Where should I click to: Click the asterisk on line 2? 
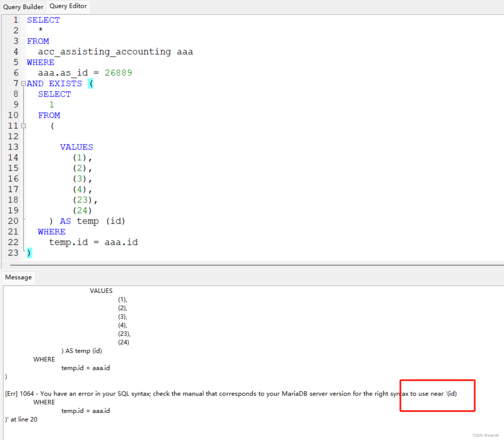coord(41,30)
